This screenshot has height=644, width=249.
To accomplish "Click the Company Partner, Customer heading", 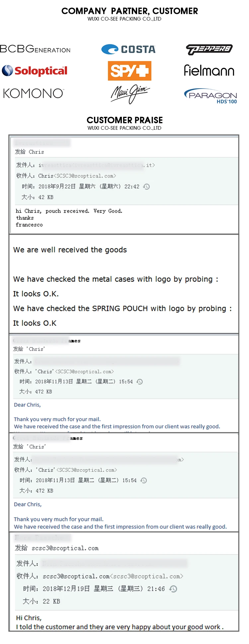I will click(129, 11).
